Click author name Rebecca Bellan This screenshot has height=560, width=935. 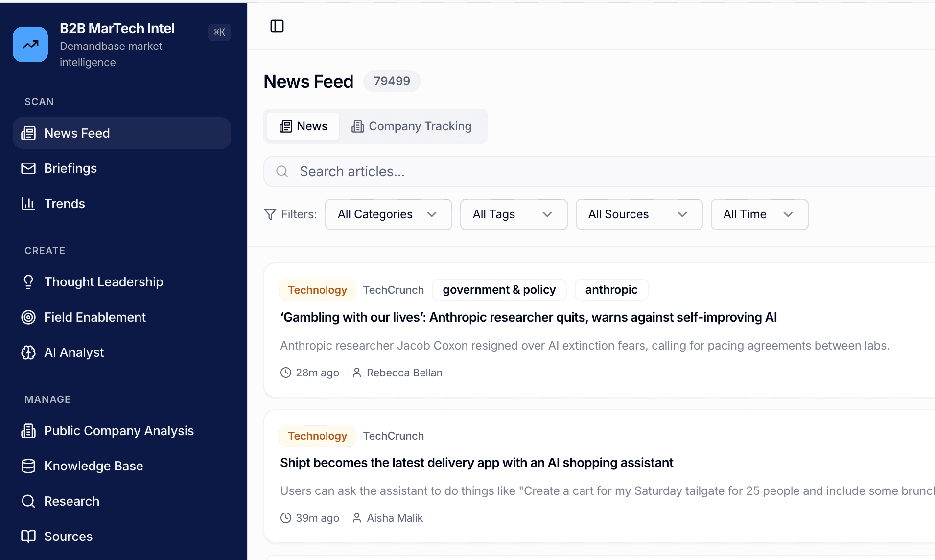click(x=404, y=373)
